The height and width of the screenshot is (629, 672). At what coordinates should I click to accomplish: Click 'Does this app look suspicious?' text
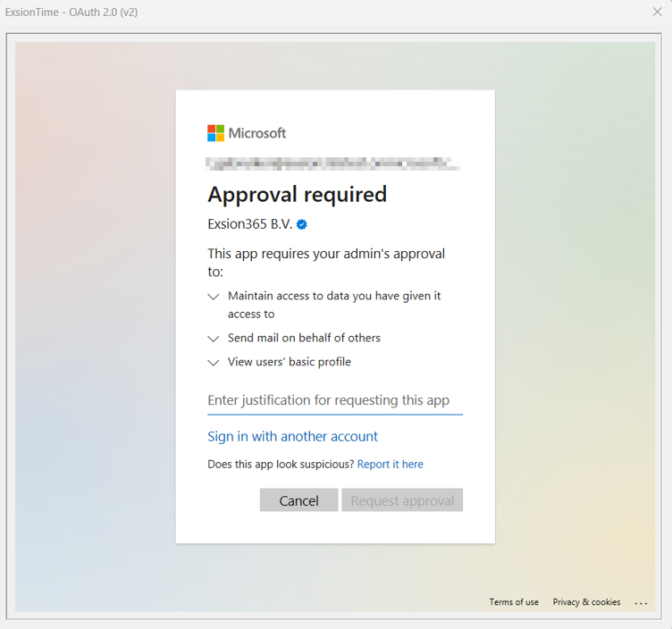click(x=281, y=465)
